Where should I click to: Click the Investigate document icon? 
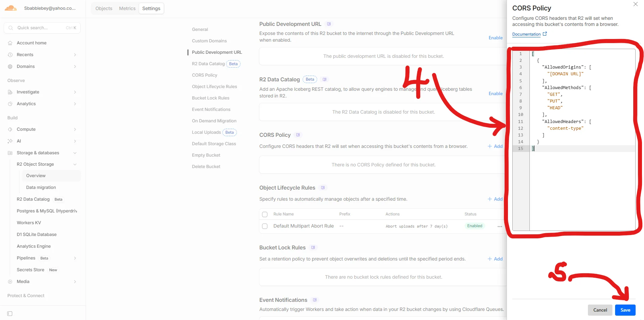click(10, 92)
